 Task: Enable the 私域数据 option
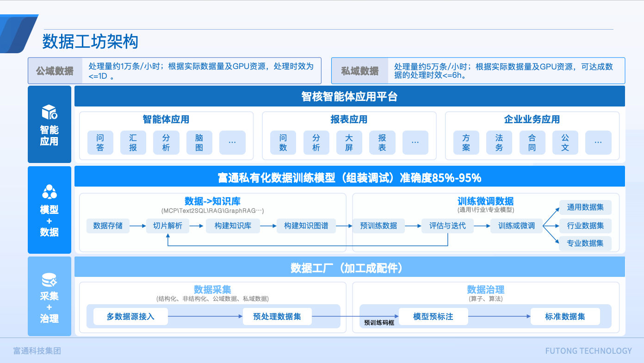click(360, 70)
